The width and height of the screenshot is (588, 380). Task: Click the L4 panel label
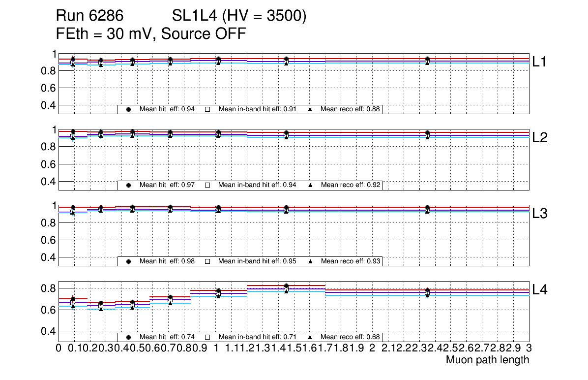pos(540,290)
